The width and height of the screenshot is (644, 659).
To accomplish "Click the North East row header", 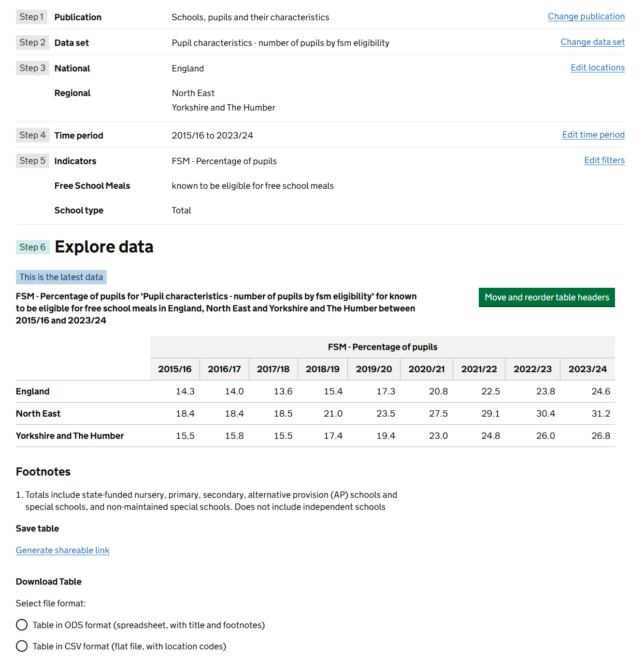I will point(38,414).
